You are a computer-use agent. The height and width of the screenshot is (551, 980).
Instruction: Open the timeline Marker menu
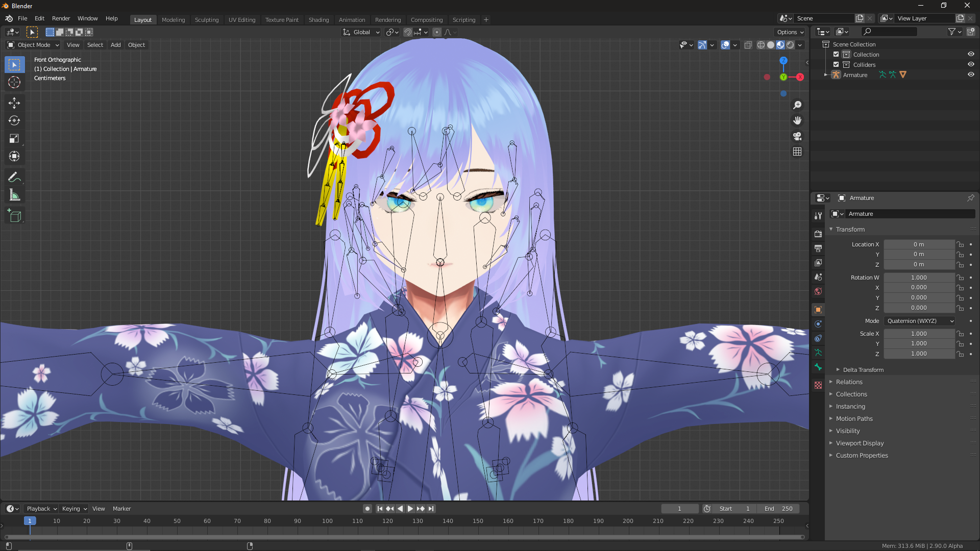tap(121, 509)
